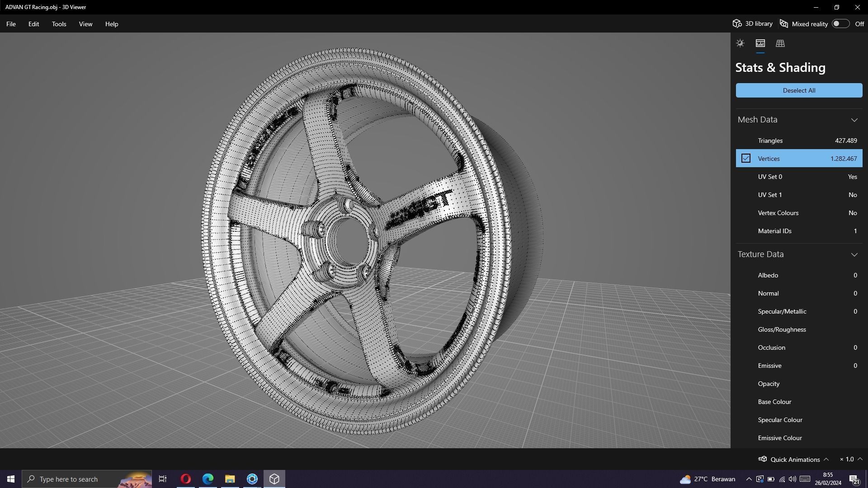Collapse the Texture Data section
868x488 pixels.
pos(854,254)
